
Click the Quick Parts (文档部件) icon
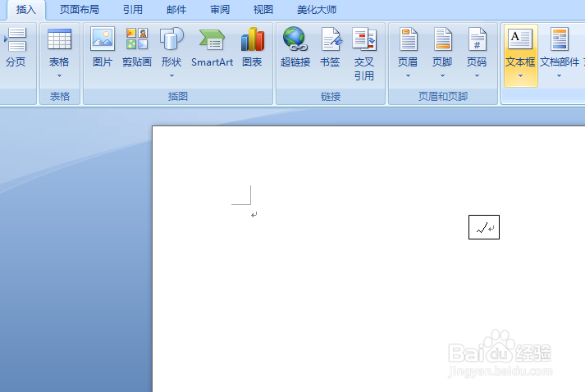[560, 39]
